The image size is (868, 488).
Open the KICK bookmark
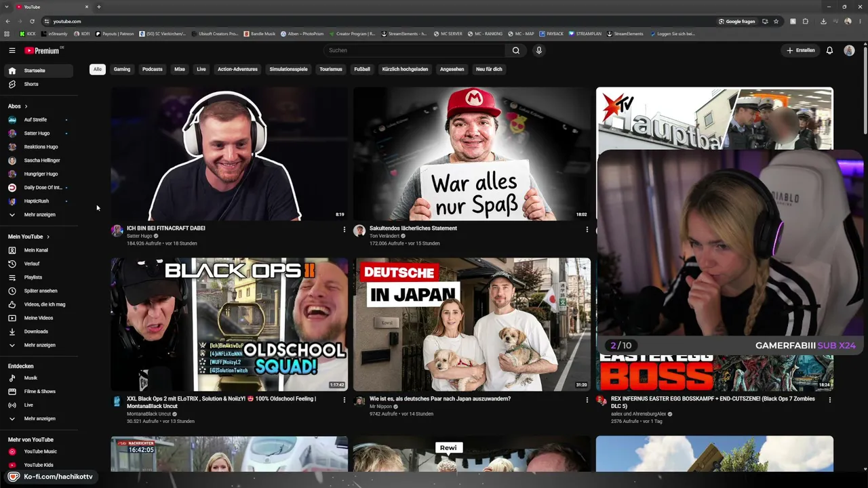(x=27, y=34)
